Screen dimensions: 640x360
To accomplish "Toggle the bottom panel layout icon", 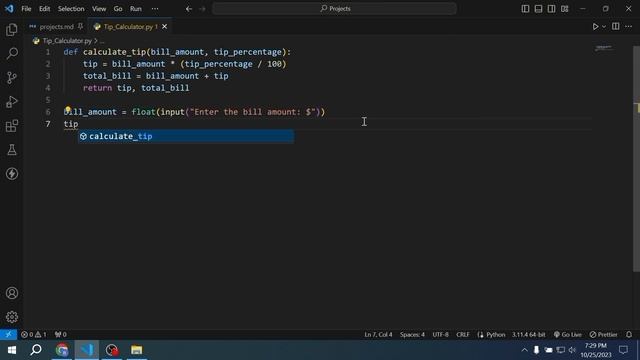I will pyautogui.click(x=538, y=9).
